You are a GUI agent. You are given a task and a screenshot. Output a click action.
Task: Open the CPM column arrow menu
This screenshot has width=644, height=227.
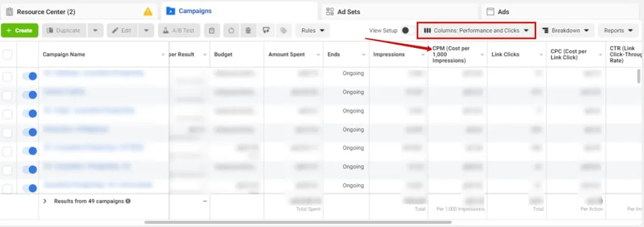click(482, 55)
